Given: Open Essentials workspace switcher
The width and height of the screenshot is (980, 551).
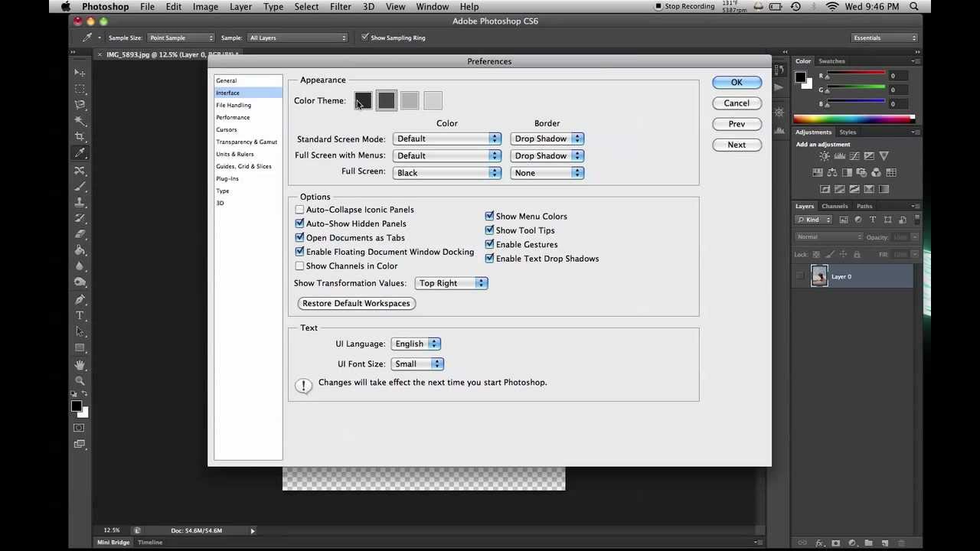Looking at the screenshot, I should click(x=884, y=37).
